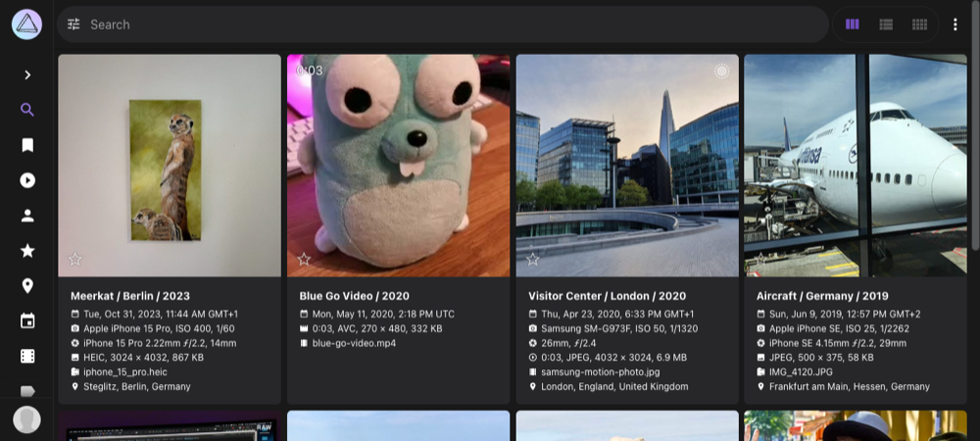Image resolution: width=980 pixels, height=441 pixels.
Task: Click HEIC, 3024 × 4032, 867 KB
Action: pos(144,358)
